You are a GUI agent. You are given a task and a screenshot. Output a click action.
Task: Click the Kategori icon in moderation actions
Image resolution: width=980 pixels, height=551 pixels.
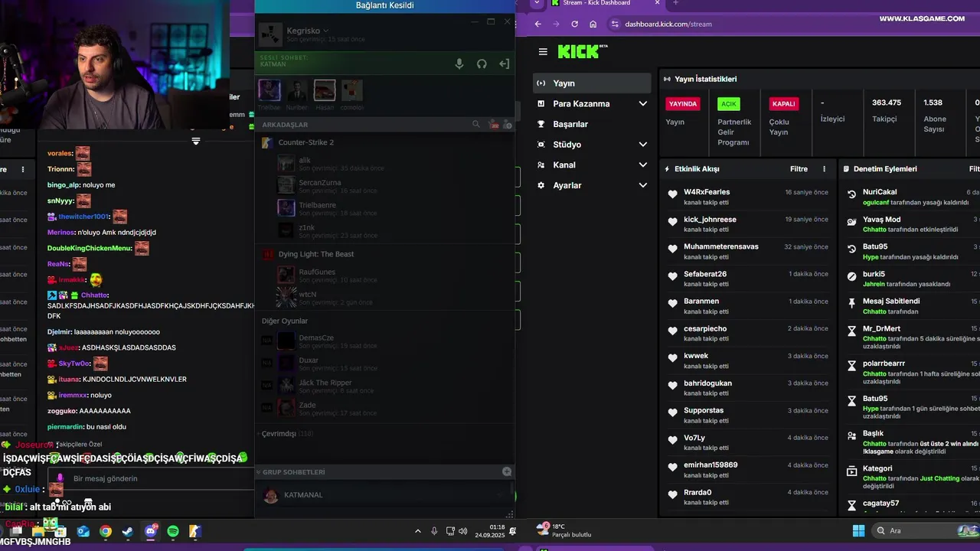coord(851,472)
